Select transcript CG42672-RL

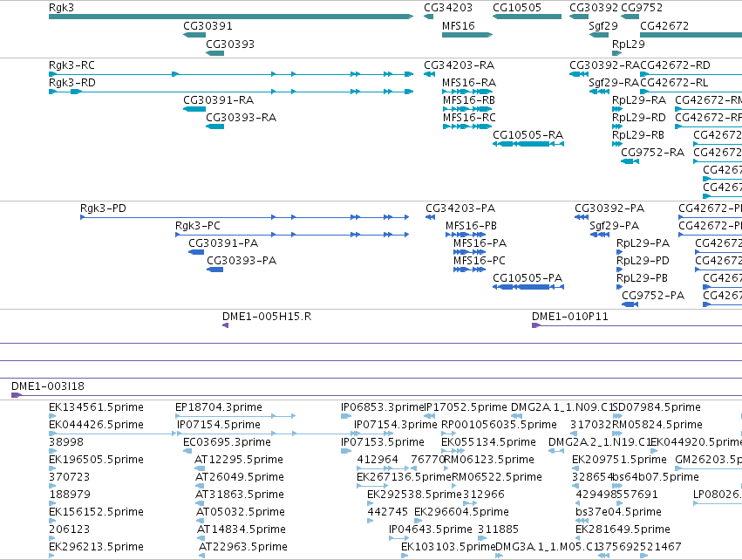tap(691, 92)
